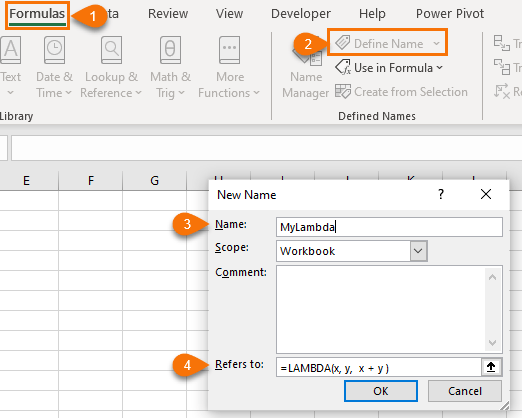Select column E header
Viewport: 522px width, 418px height.
click(26, 181)
